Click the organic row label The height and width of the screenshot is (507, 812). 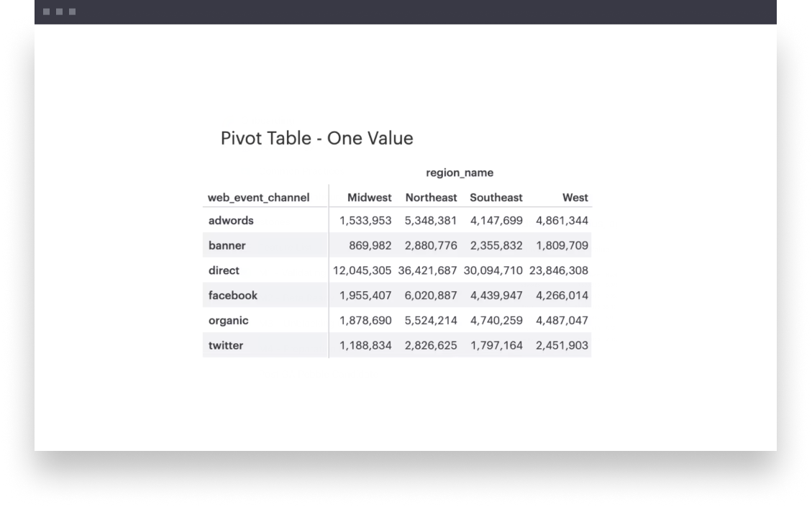229,321
